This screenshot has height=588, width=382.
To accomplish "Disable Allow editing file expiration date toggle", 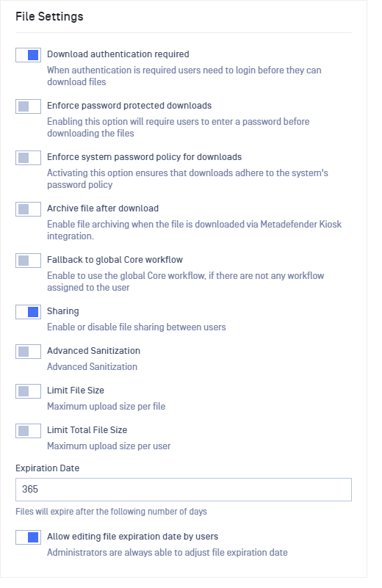I will pos(28,537).
